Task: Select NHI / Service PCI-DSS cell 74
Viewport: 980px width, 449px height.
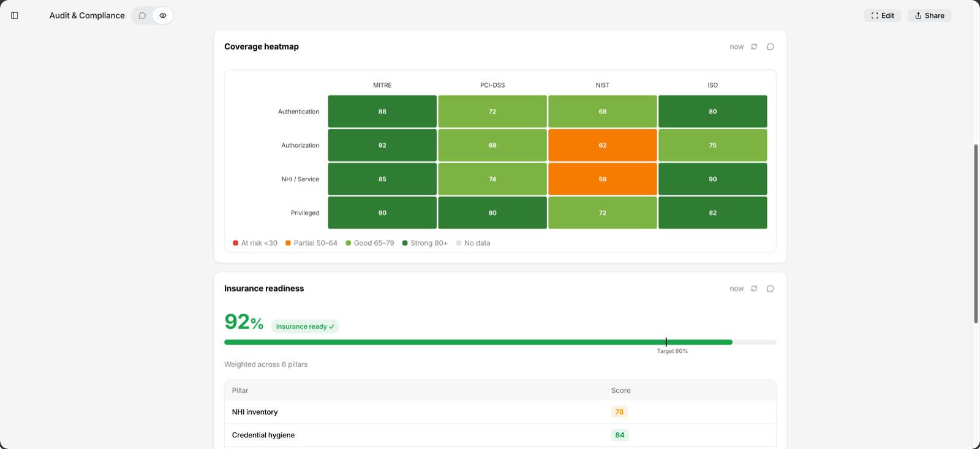Action: click(492, 179)
